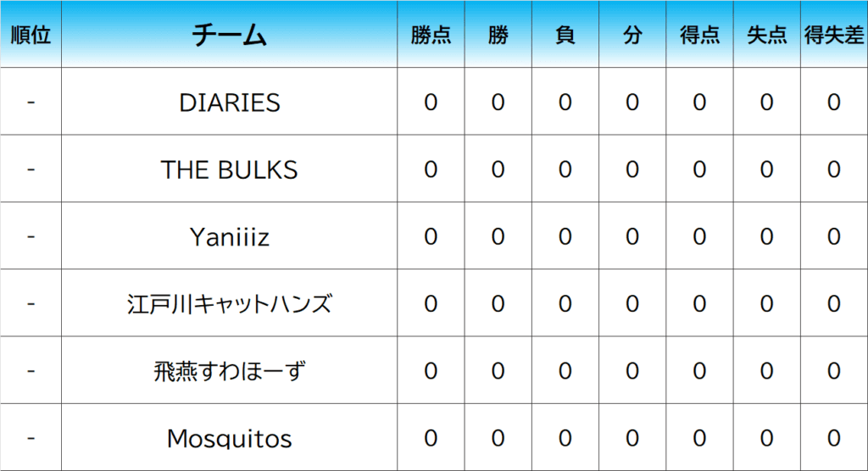This screenshot has width=868, height=471.
Task: Click the 負 column header
Action: 565,35
